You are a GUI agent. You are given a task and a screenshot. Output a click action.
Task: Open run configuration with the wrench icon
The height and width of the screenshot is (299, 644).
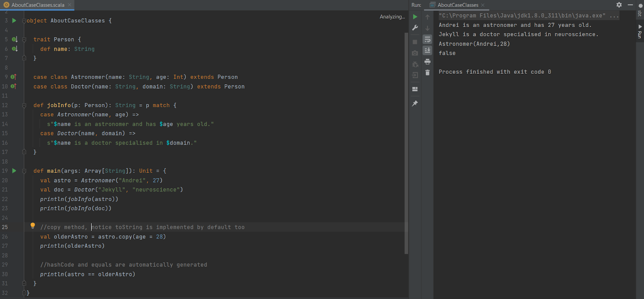coord(415,28)
